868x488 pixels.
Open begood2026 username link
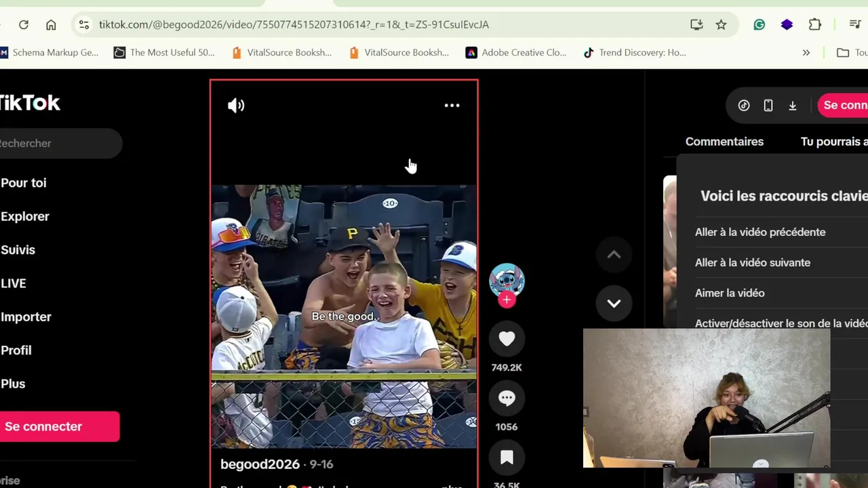coord(260,464)
